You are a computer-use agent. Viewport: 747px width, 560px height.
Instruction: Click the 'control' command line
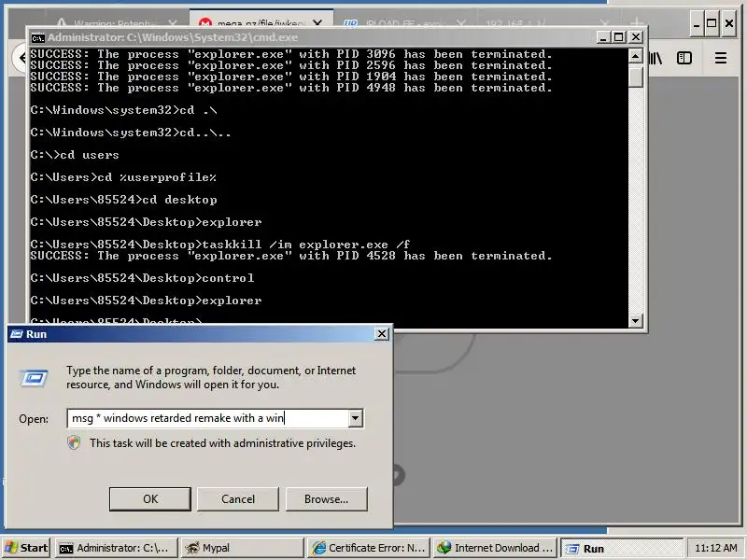coord(142,278)
